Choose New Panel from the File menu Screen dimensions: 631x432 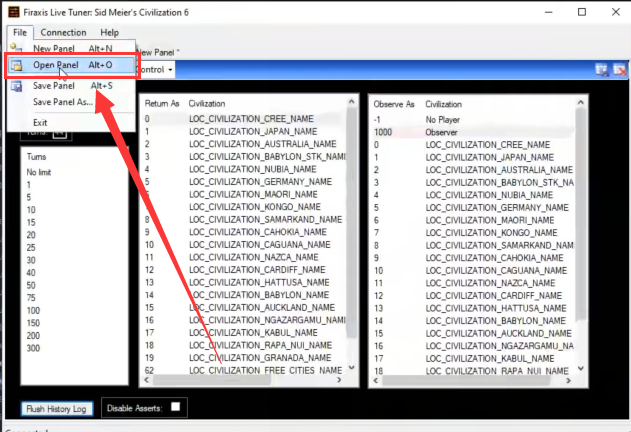click(x=71, y=48)
